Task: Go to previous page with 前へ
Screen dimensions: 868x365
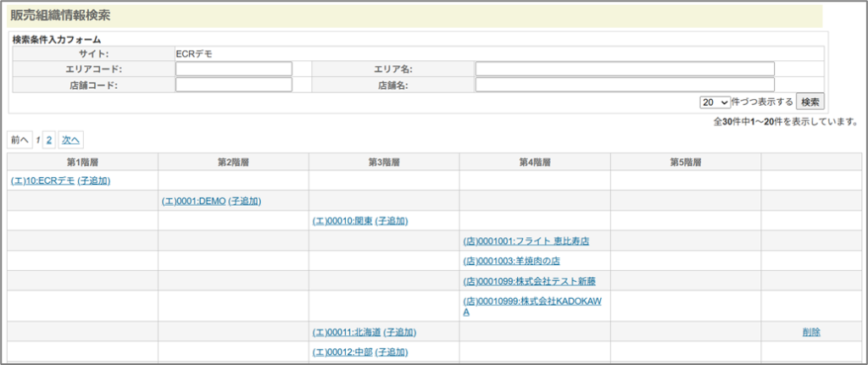Action: pos(19,140)
